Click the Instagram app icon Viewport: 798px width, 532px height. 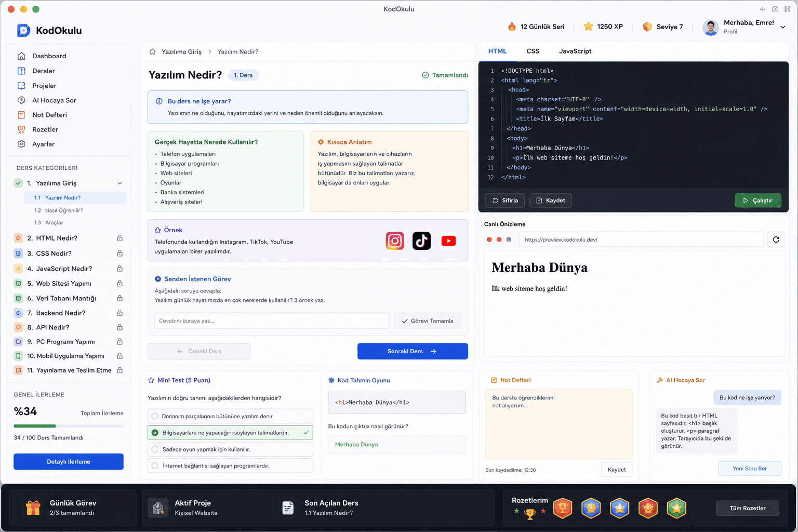pos(395,241)
